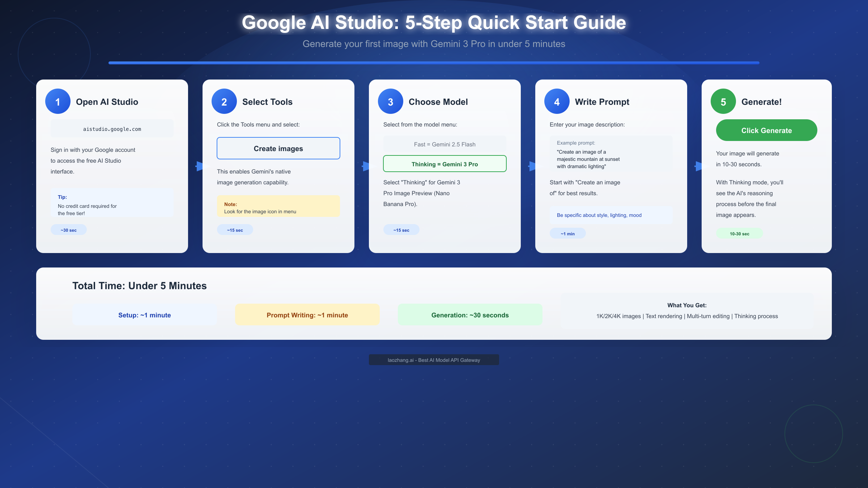Select the Fast = Gemini 2.5 Flash option
The height and width of the screenshot is (488, 868).
(444, 144)
